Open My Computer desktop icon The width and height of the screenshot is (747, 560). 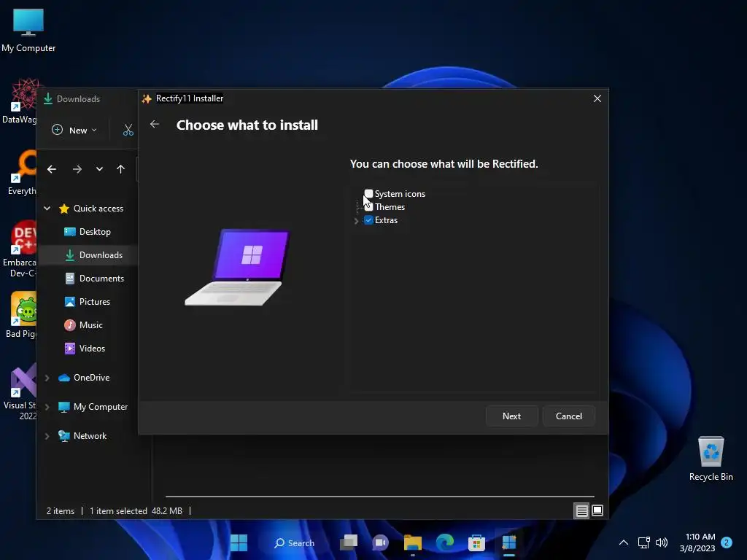[28, 31]
